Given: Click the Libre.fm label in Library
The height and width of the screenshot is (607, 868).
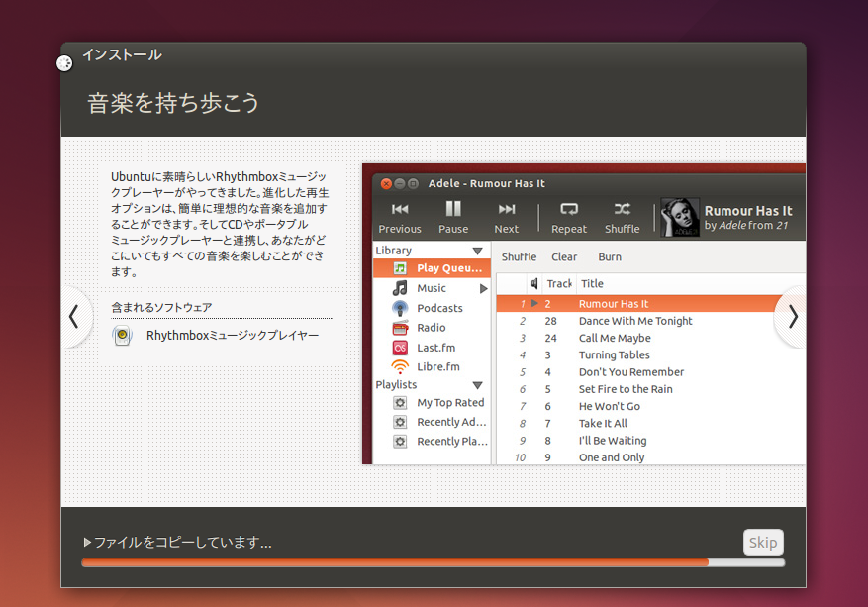Looking at the screenshot, I should click(438, 366).
